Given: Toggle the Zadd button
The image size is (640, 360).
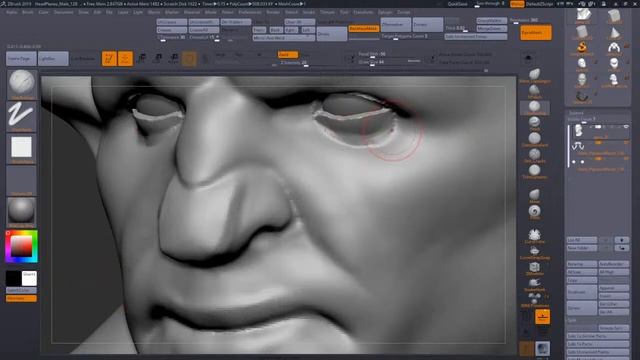Looking at the screenshot, I should coord(288,54).
